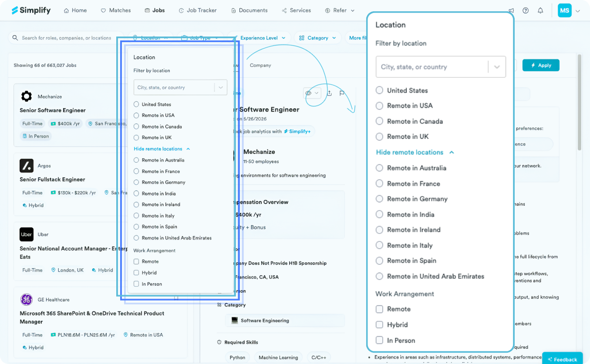Open the Category filter dropdown
Viewport: 590px width, 364px height.
(318, 38)
